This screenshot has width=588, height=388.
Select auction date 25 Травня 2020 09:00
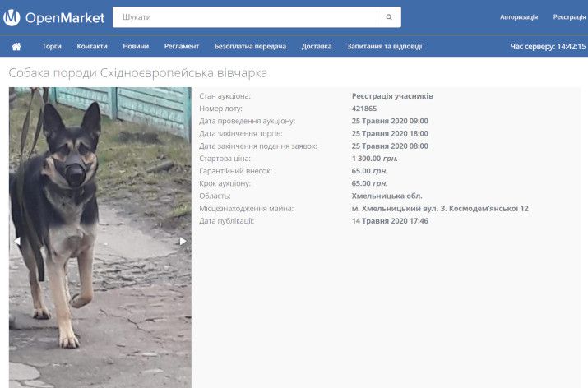390,121
